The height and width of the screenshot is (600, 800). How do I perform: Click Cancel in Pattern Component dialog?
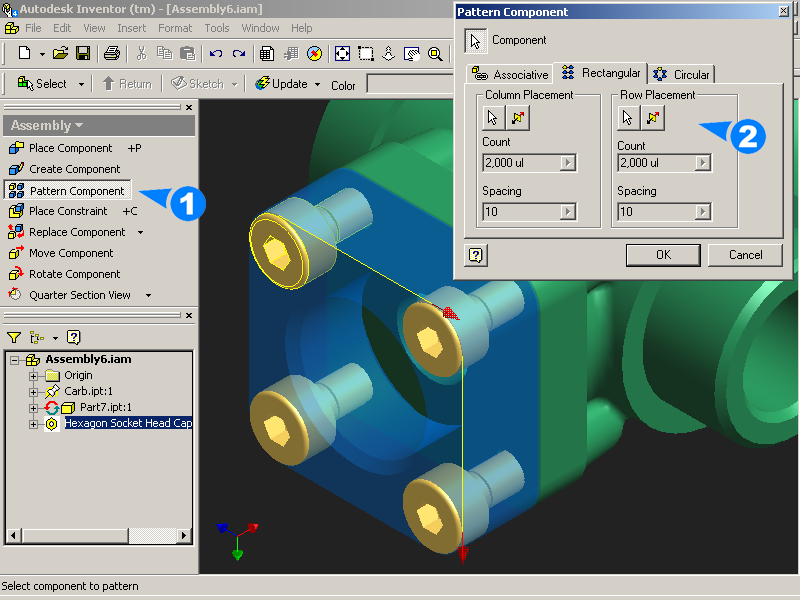745,255
